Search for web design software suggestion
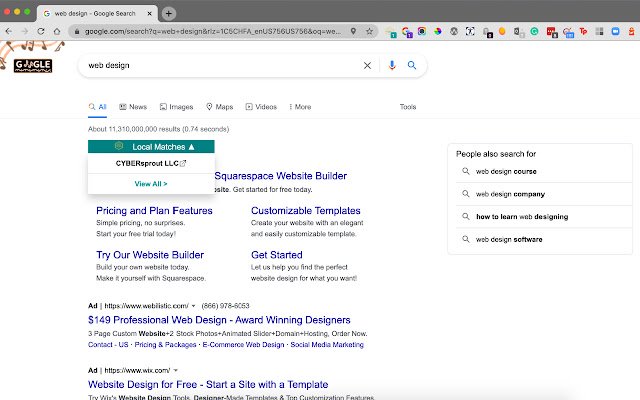Screen dimensions: 640x400 click(x=509, y=239)
